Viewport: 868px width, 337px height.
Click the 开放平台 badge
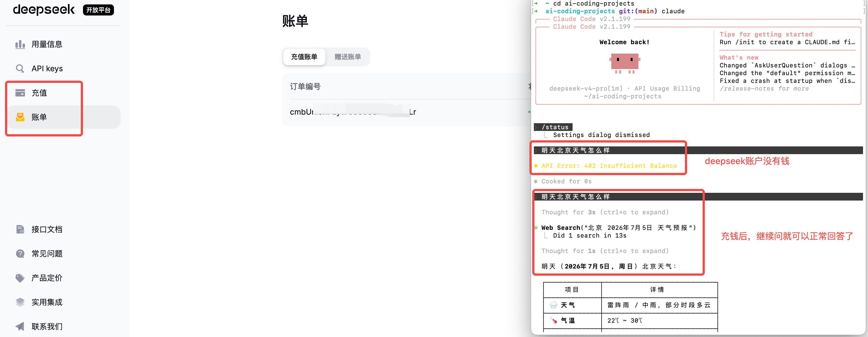point(98,10)
